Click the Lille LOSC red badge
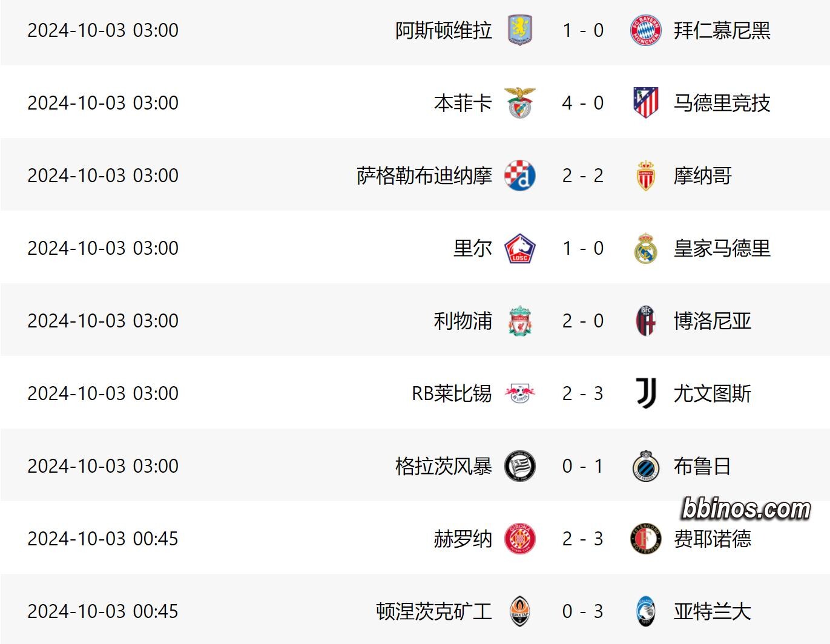Screen dimensions: 830x644 click(519, 248)
